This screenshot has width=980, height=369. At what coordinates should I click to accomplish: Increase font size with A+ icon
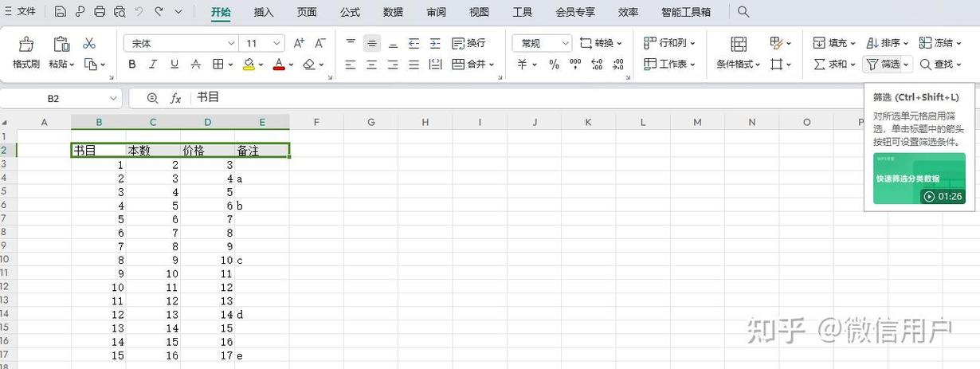[x=299, y=43]
